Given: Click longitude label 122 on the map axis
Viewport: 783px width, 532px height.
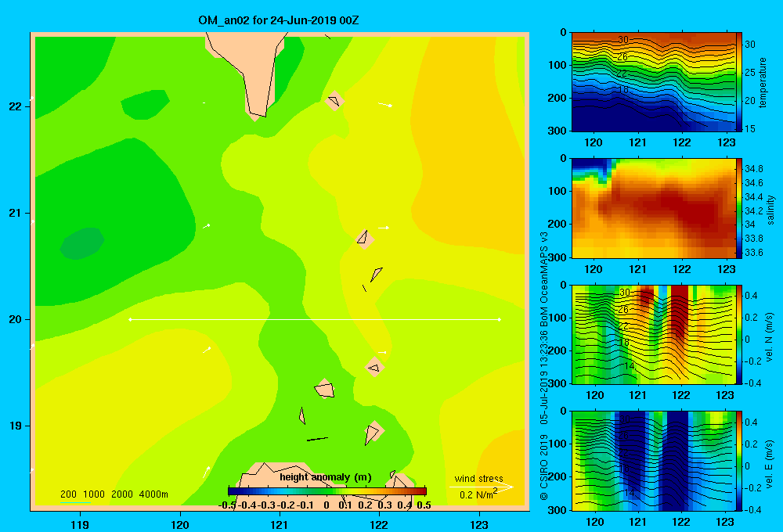Looking at the screenshot, I should pyautogui.click(x=379, y=524).
